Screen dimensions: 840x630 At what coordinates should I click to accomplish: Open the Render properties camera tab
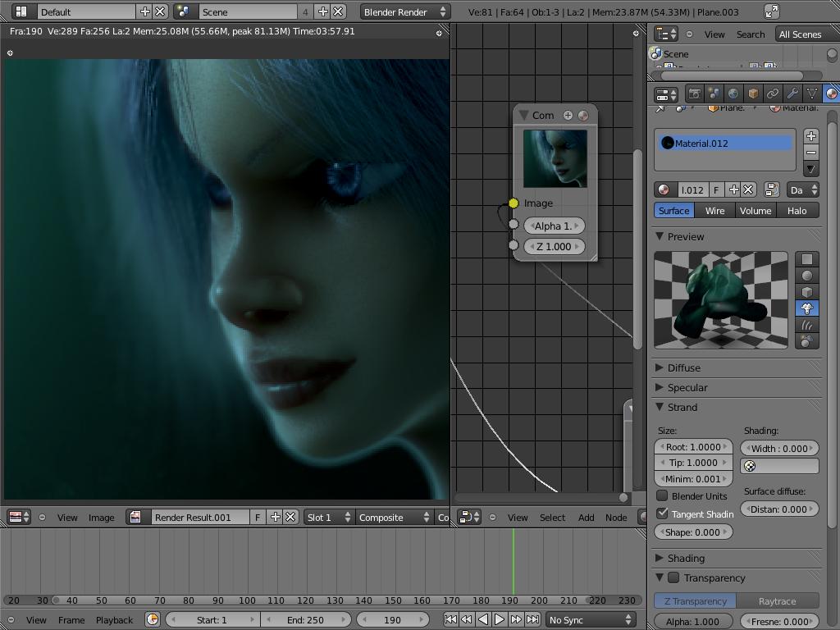coord(695,94)
